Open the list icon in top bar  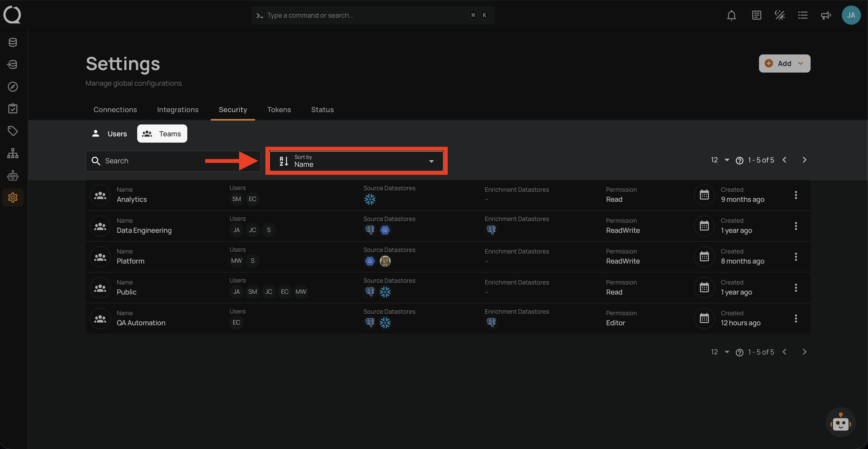803,15
